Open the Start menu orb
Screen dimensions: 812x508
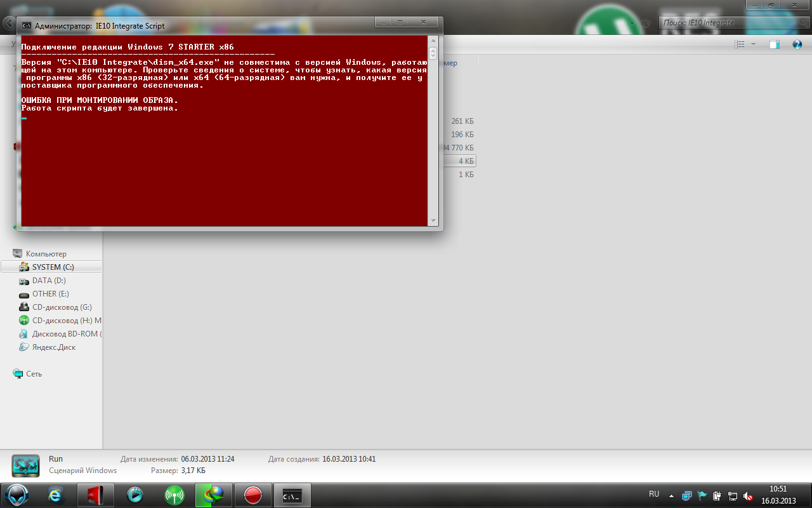coord(18,495)
